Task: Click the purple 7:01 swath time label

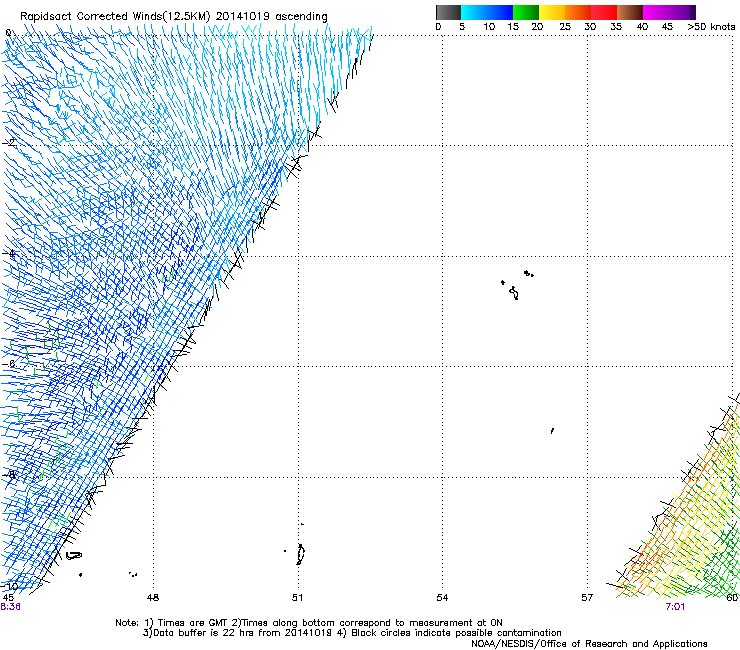Action: (x=675, y=607)
